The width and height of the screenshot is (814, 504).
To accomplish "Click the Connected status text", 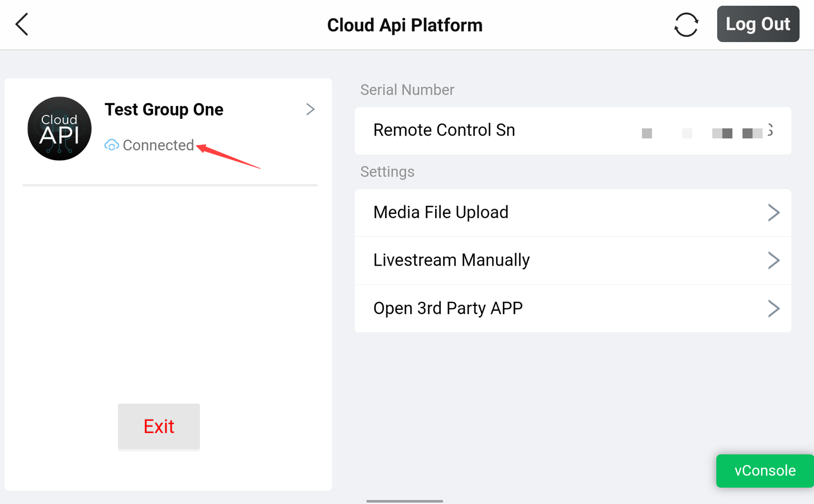I will [158, 145].
